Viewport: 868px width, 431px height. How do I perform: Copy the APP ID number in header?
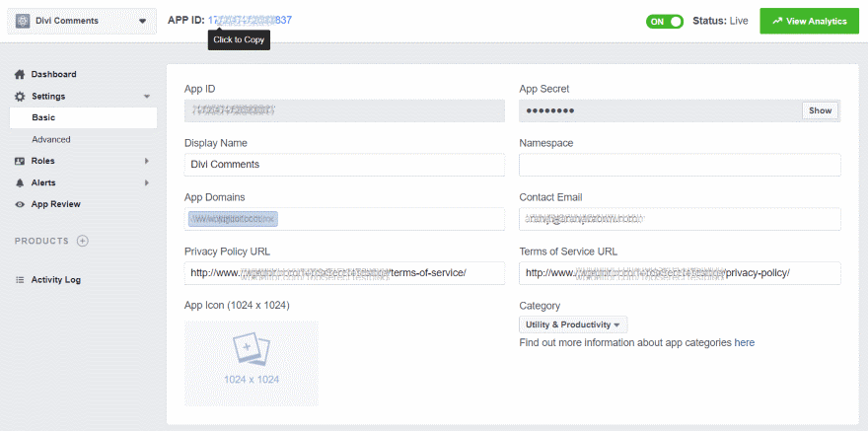250,21
